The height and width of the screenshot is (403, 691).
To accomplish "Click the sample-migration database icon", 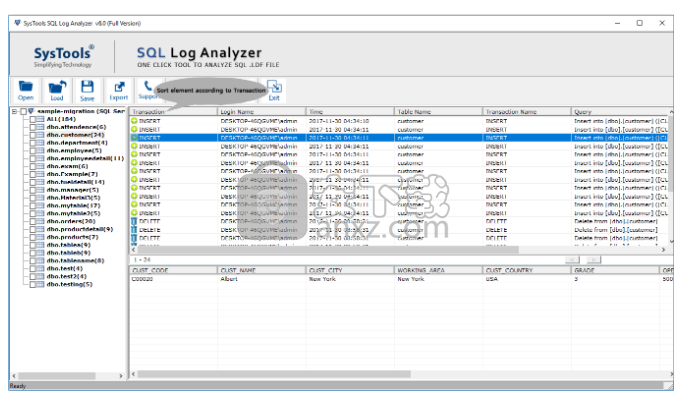I will click(31, 111).
